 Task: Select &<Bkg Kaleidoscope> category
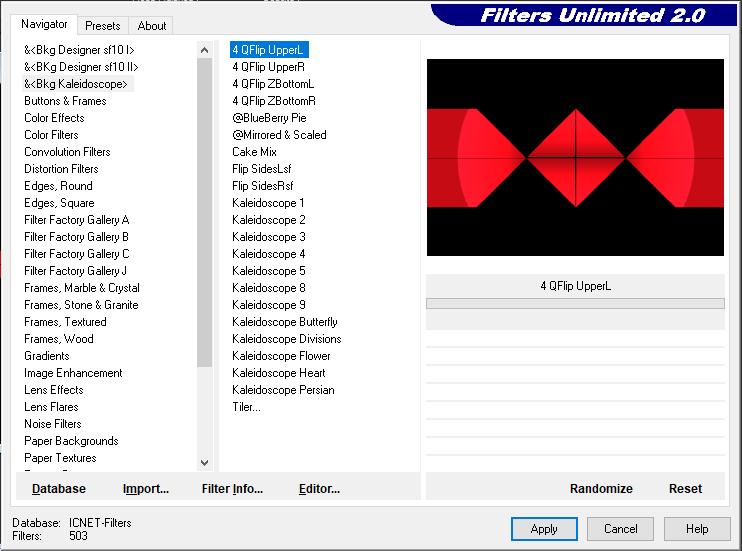76,84
